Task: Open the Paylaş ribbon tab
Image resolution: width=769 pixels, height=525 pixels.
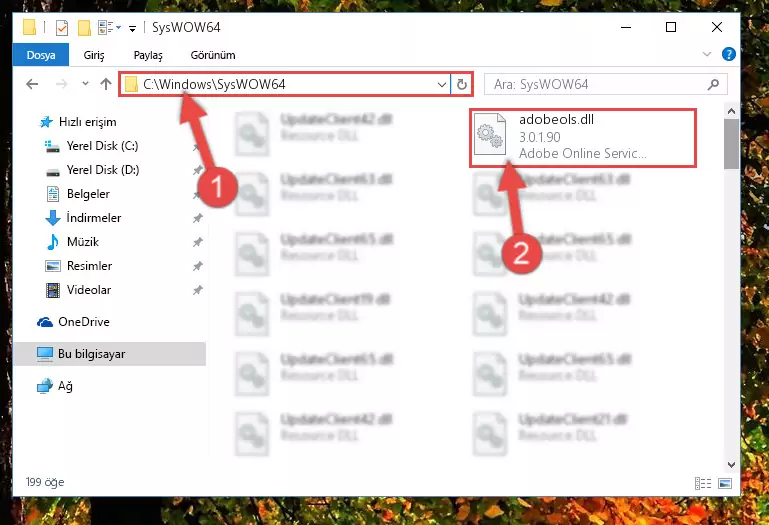Action: (x=148, y=55)
